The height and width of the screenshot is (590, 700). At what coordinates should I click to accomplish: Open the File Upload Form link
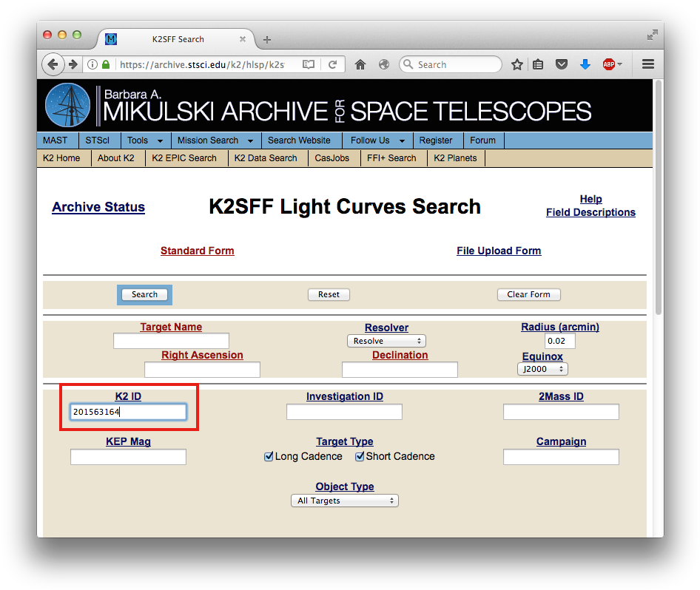tap(498, 251)
